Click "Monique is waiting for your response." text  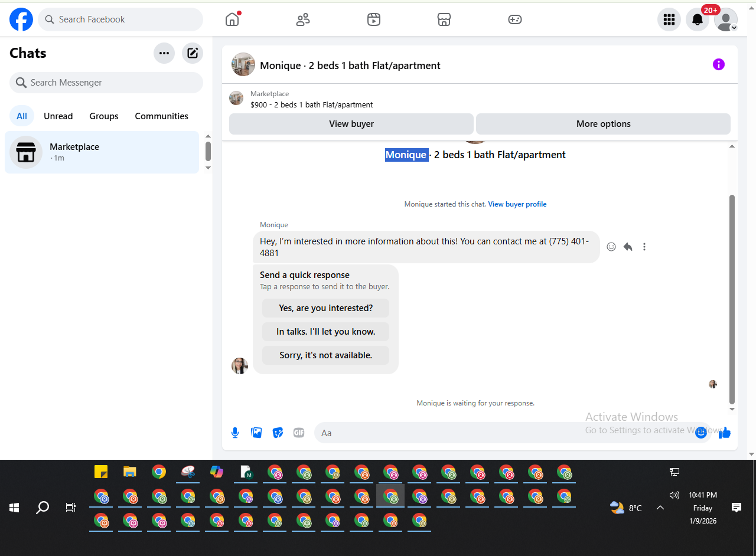[475, 403]
